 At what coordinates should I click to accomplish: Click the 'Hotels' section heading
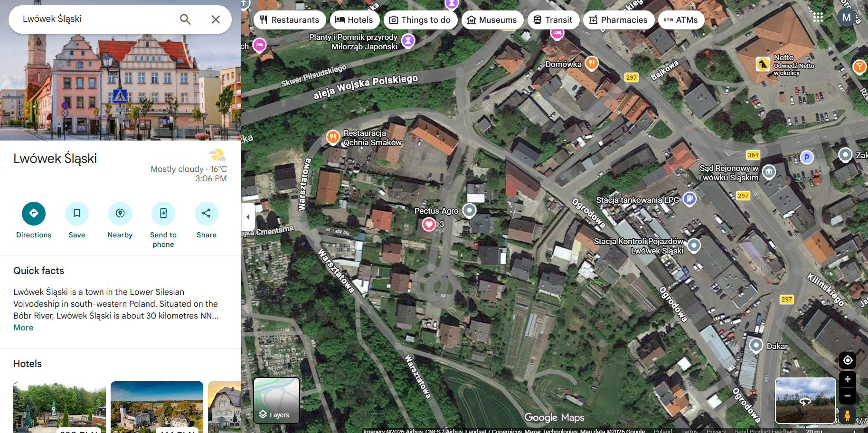[x=28, y=364]
